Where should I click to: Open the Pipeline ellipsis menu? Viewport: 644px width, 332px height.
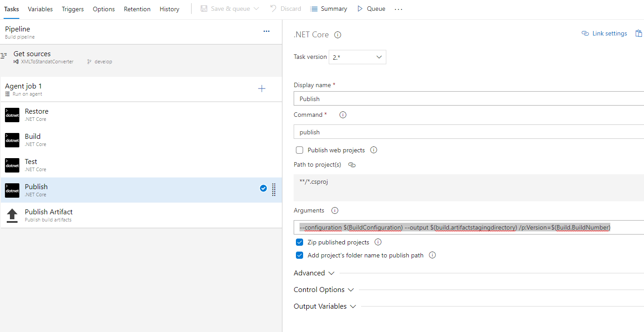[x=266, y=31]
